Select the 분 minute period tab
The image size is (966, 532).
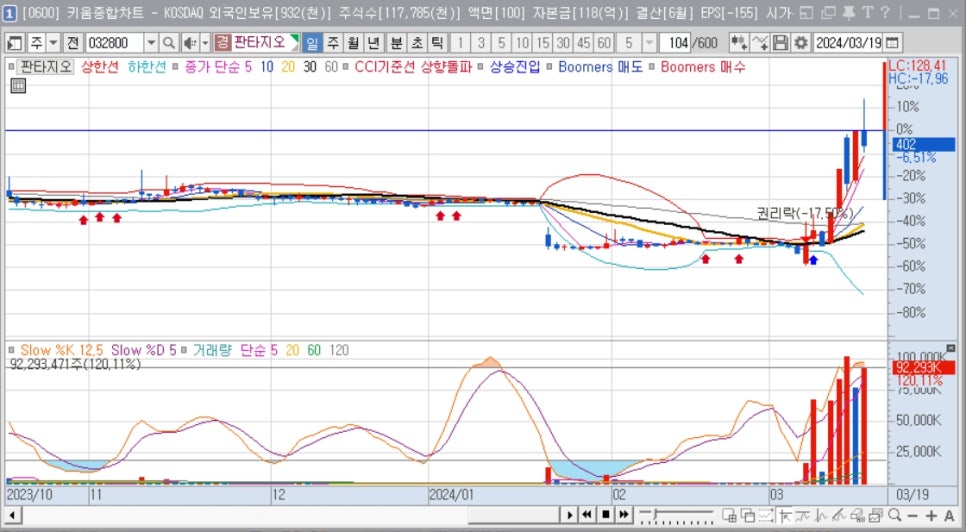(x=397, y=42)
